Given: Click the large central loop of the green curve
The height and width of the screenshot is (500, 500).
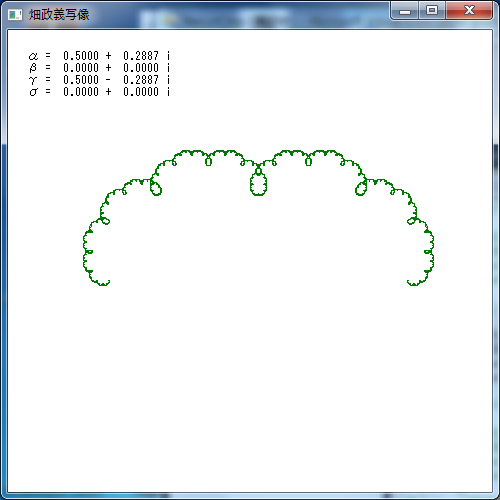Looking at the screenshot, I should pyautogui.click(x=258, y=184).
